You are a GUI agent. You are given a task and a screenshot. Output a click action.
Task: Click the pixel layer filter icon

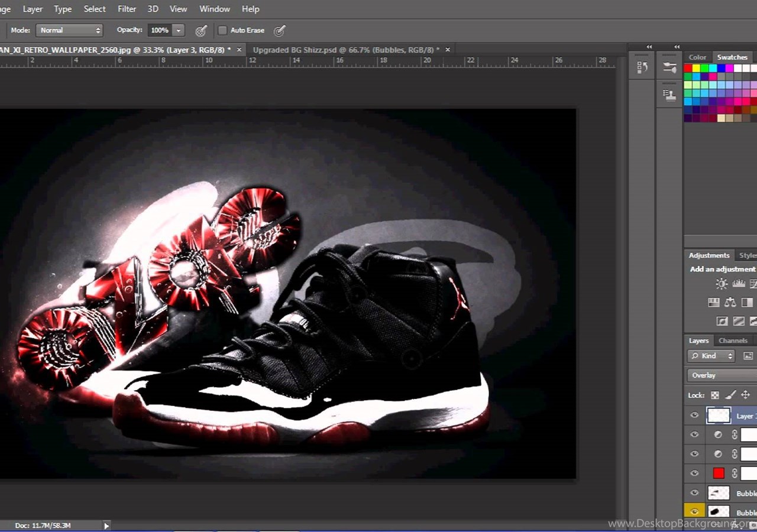point(748,356)
